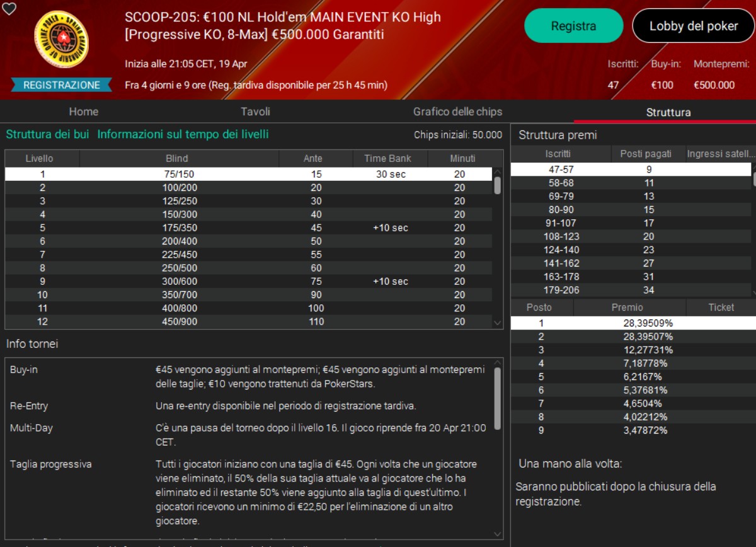Click the heart favorite icon
Screen dimensions: 756x547
pyautogui.click(x=9, y=9)
